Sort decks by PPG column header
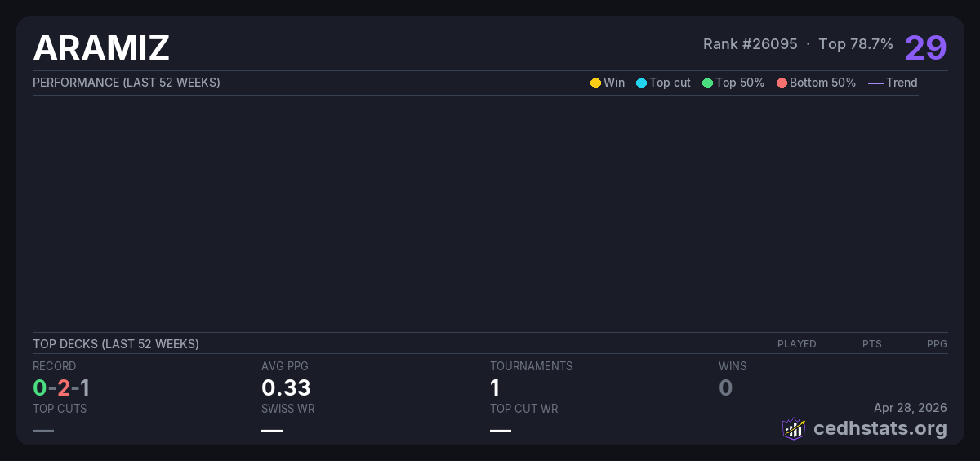Viewport: 980px width, 461px height. [937, 344]
